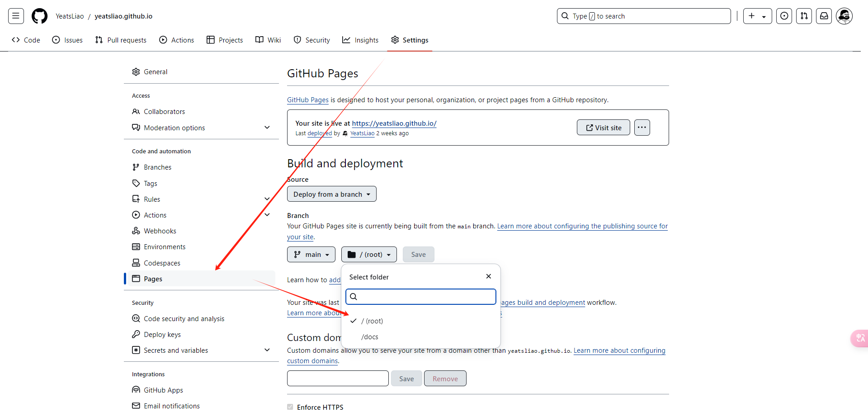The width and height of the screenshot is (868, 412).
Task: Open the https://yeatsliao.github.io/ link
Action: [394, 123]
